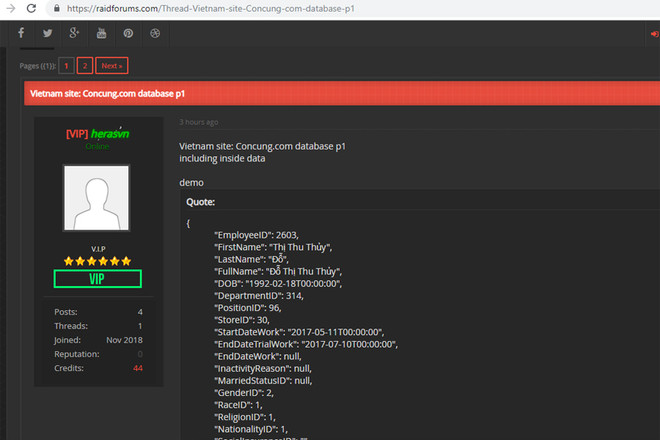Viewport: 660px width, 440px height.
Task: Go to thread page 2
Action: tap(84, 66)
